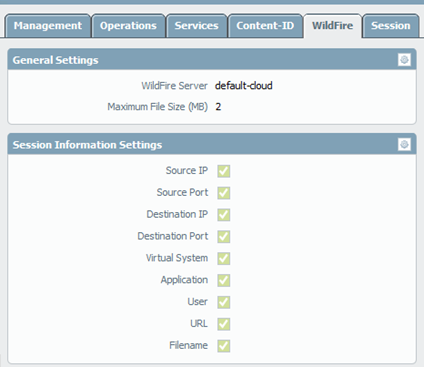Screen dimensions: 424x367
Task: Open the General Settings gear icon
Action: click(x=404, y=60)
